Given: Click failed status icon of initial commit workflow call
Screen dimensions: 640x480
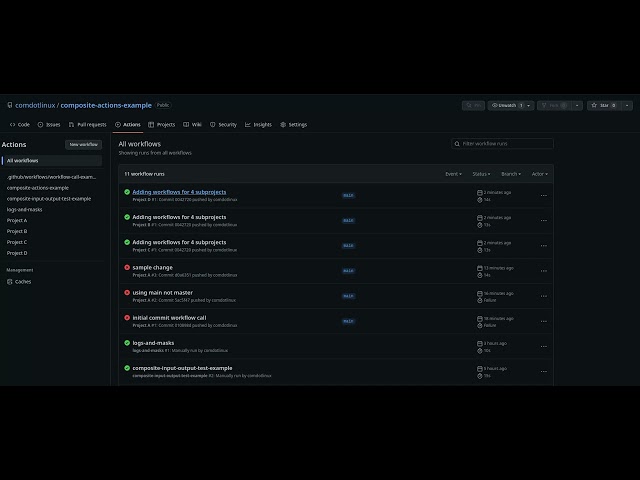Looking at the screenshot, I should coord(127,318).
